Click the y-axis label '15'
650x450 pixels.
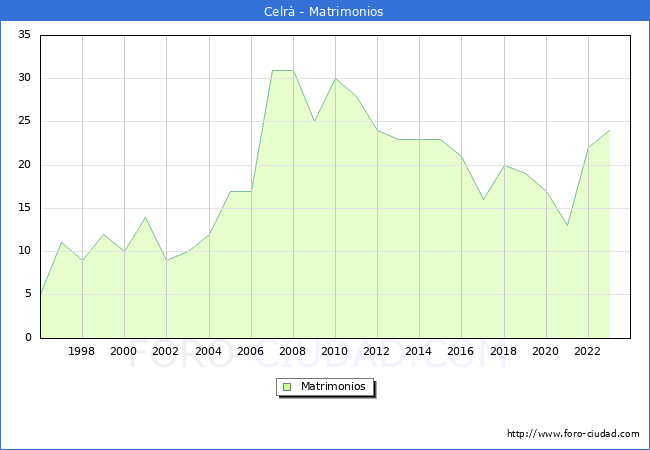pos(24,208)
